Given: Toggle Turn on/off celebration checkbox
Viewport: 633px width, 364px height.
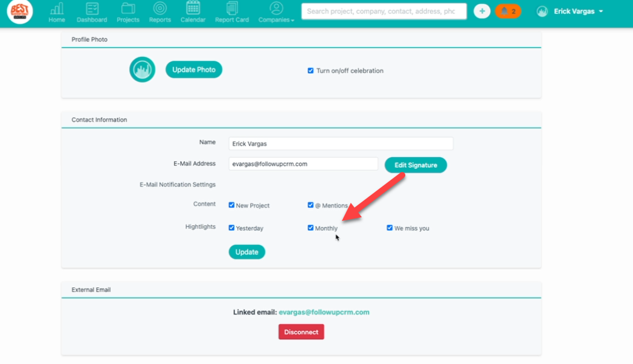Looking at the screenshot, I should pyautogui.click(x=310, y=71).
